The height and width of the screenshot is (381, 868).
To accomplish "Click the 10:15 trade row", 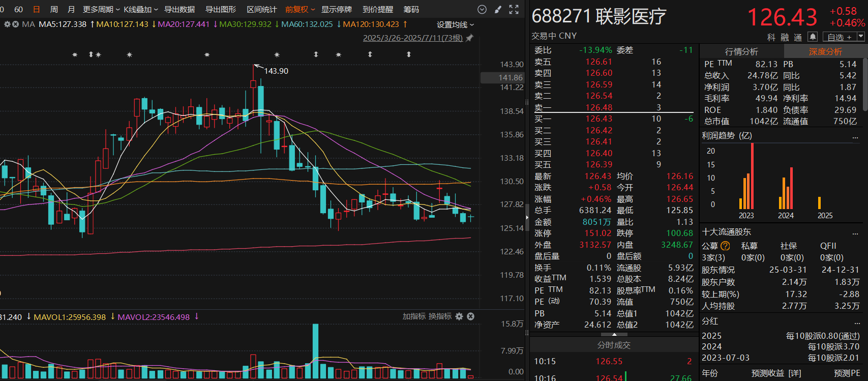I will coord(614,362).
